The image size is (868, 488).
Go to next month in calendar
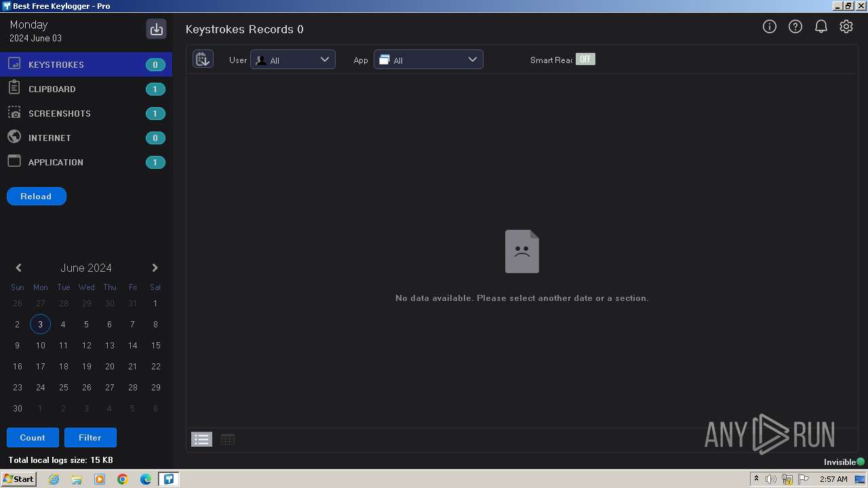[x=155, y=268]
